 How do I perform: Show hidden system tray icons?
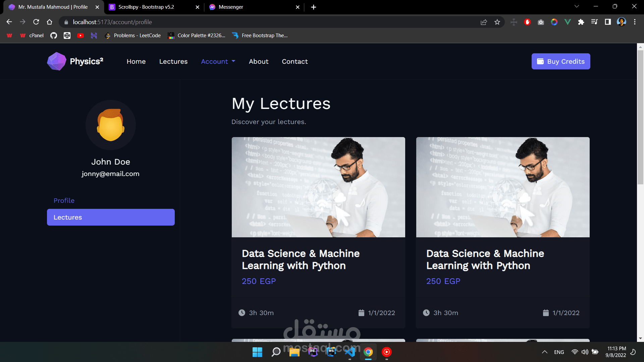(x=545, y=352)
